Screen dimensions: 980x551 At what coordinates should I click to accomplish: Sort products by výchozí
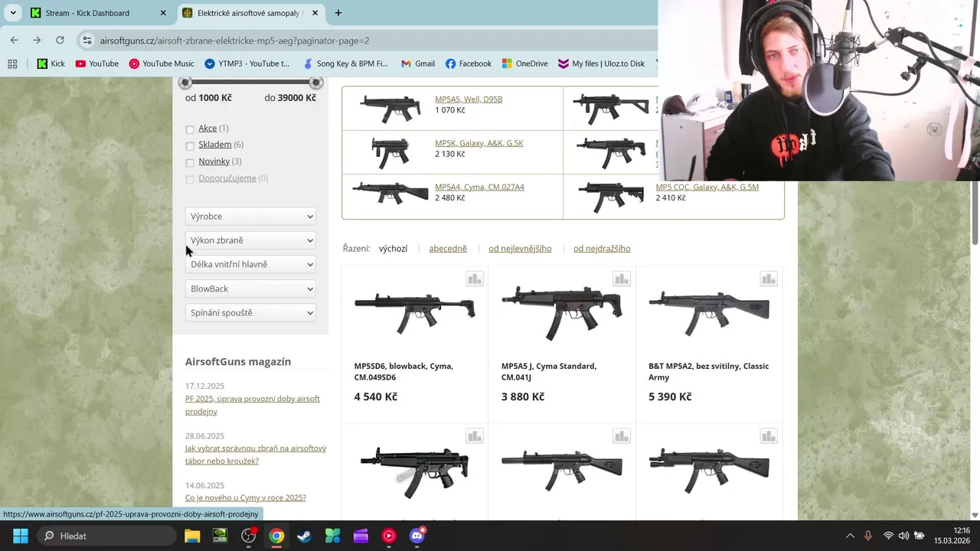[x=393, y=249]
